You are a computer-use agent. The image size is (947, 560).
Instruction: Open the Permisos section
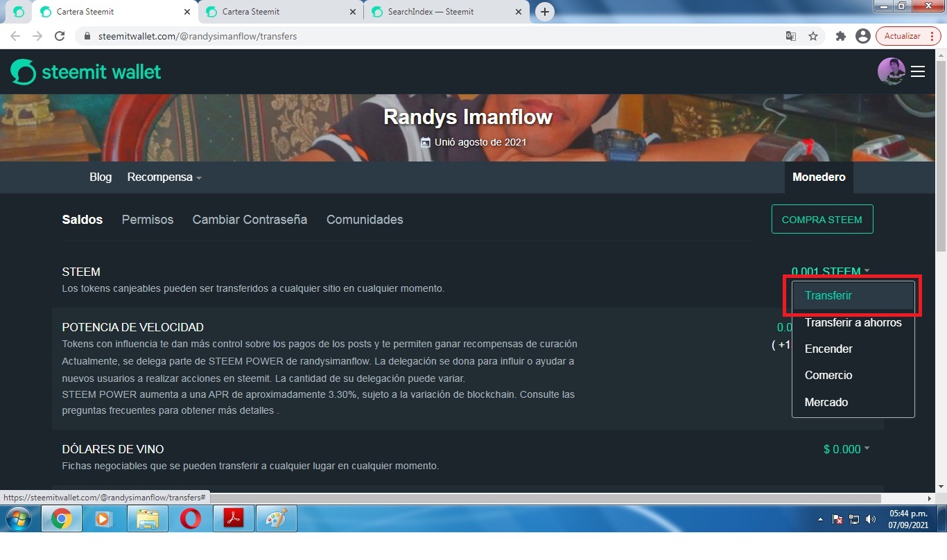(x=148, y=219)
